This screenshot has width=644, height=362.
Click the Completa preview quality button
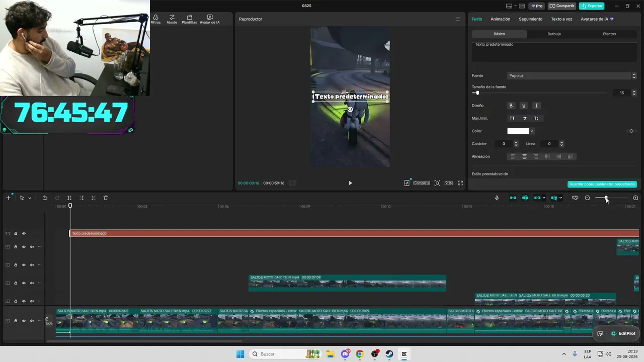(x=422, y=183)
